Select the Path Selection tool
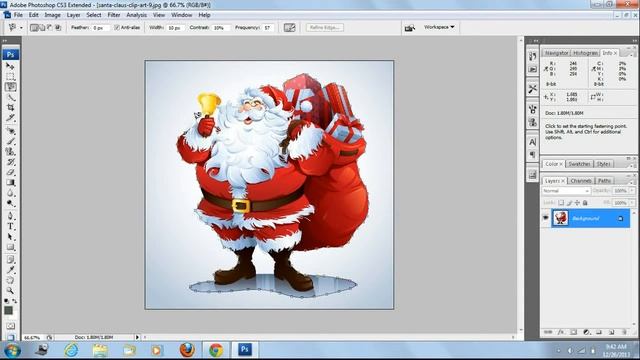Screen dimensions: 640x360 point(10,237)
